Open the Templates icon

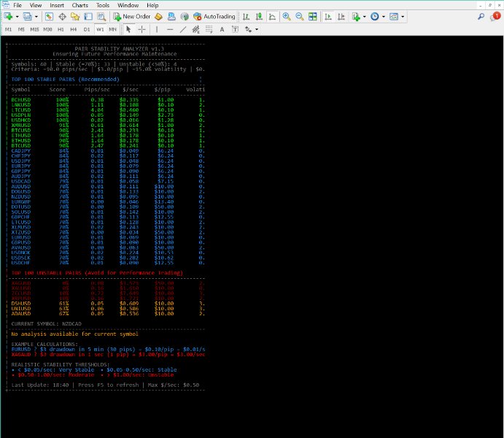[x=394, y=16]
